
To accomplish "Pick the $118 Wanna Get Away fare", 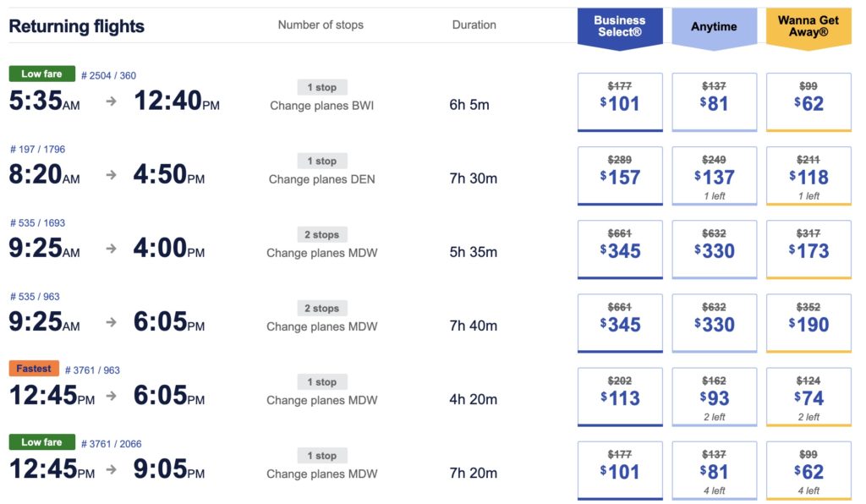I will 808,176.
